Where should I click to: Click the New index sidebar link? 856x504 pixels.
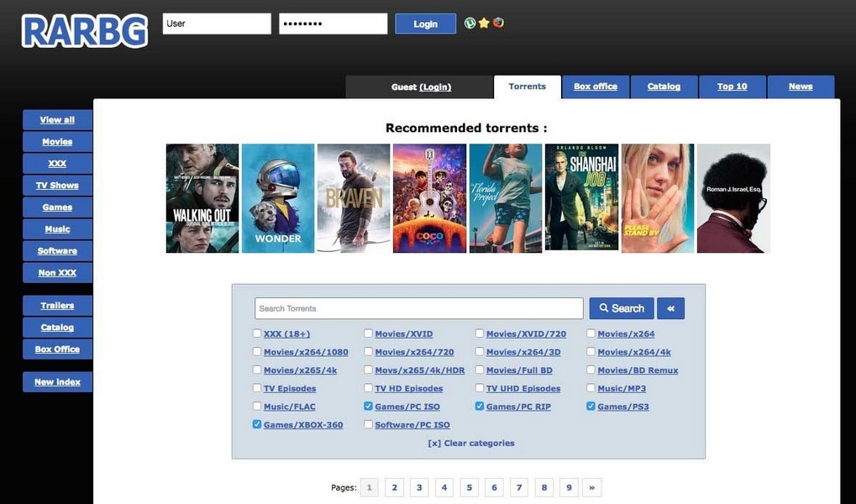(x=57, y=382)
